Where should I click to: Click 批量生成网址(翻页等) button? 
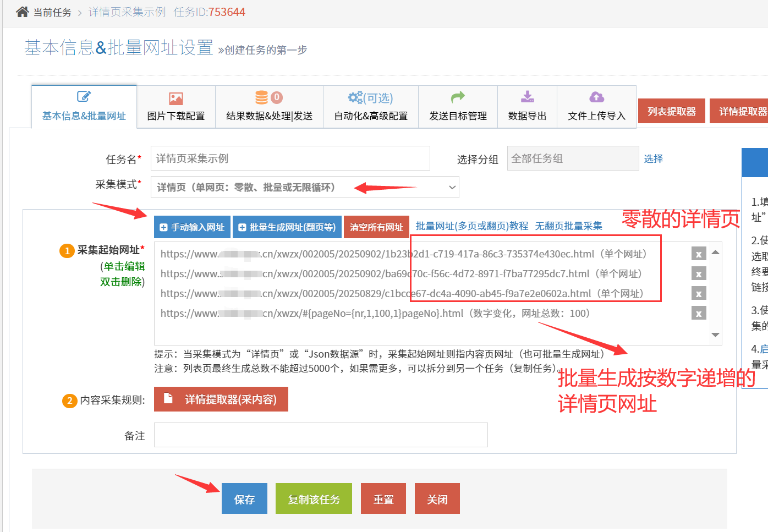pyautogui.click(x=287, y=227)
